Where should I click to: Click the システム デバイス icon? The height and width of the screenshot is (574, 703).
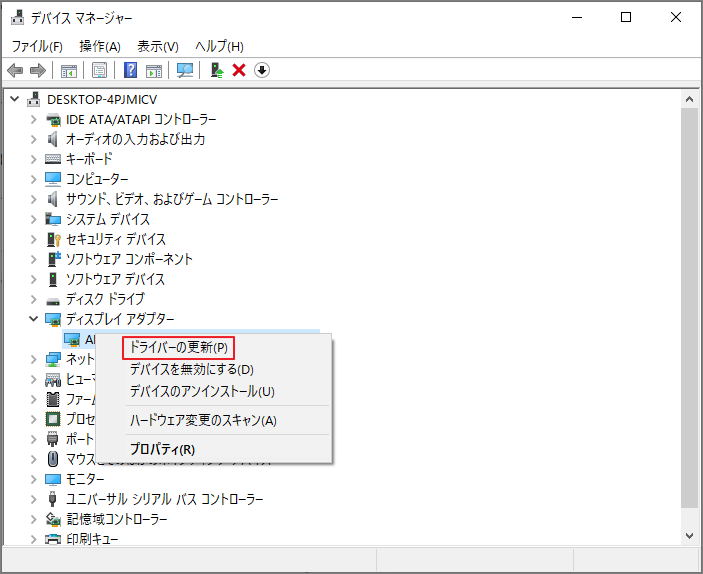coord(53,219)
